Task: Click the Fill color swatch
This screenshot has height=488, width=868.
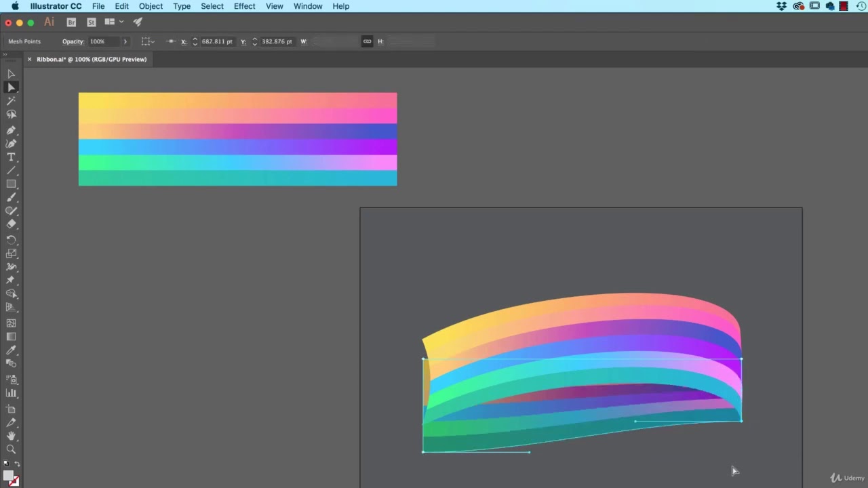Action: (8, 476)
